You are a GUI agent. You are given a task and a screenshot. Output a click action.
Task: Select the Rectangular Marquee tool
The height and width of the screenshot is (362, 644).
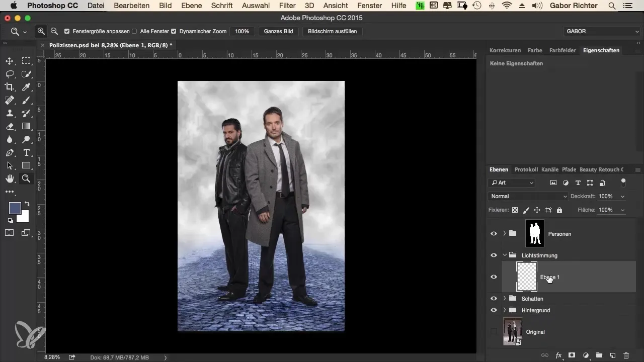[x=26, y=61]
